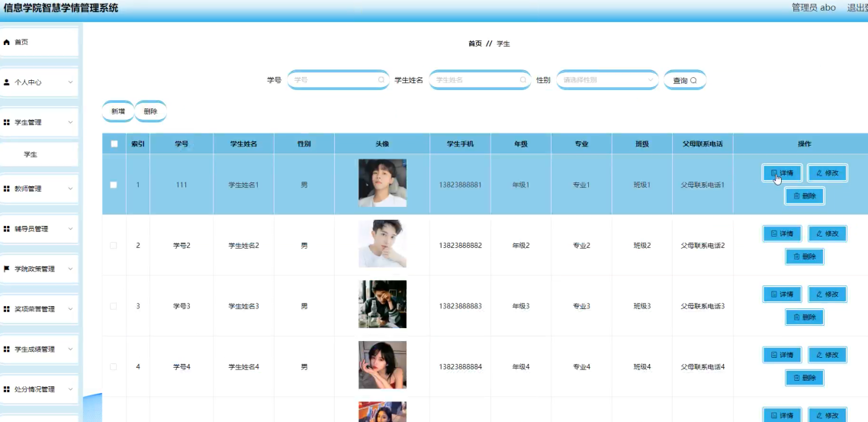Check the checkbox for row 学号4
868x422 pixels.
pos(114,366)
